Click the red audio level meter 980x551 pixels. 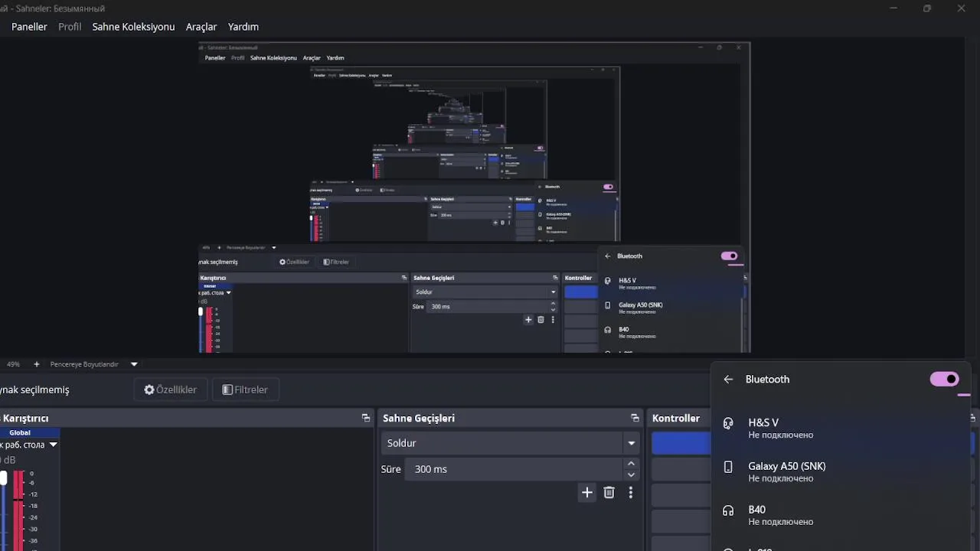tap(18, 510)
